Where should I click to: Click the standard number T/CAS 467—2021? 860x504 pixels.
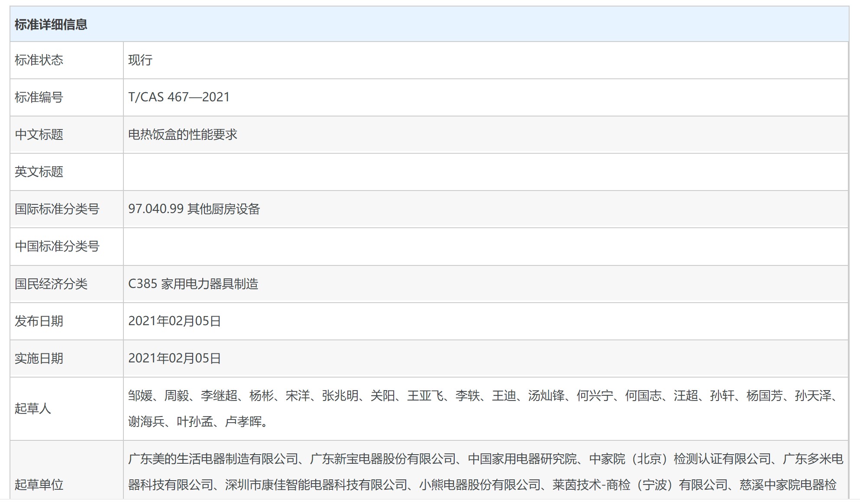point(179,97)
